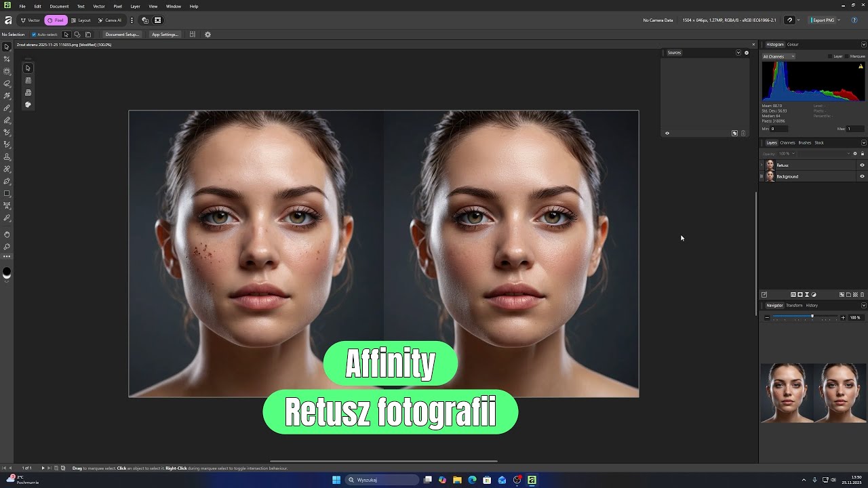
Task: Switch to Vector studio mode
Action: (30, 20)
